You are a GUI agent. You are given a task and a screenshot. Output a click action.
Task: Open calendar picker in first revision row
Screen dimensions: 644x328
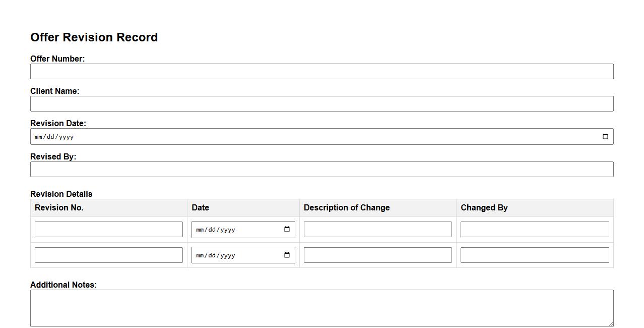[287, 229]
